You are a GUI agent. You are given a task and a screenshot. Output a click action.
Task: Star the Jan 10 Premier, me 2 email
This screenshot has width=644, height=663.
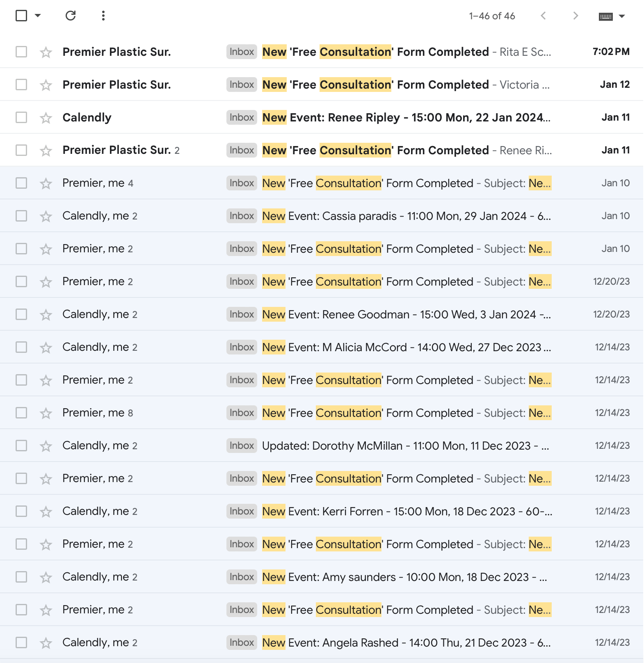(x=46, y=249)
